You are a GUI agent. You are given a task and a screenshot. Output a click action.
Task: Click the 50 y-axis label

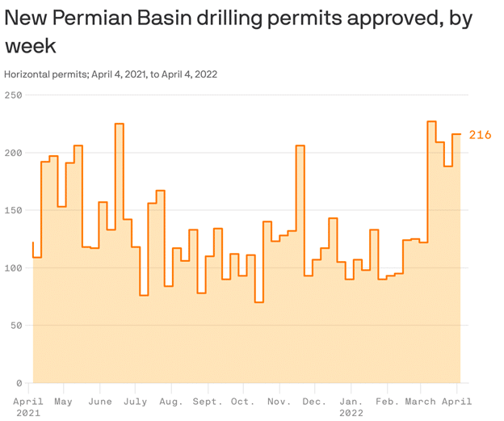tap(16, 326)
